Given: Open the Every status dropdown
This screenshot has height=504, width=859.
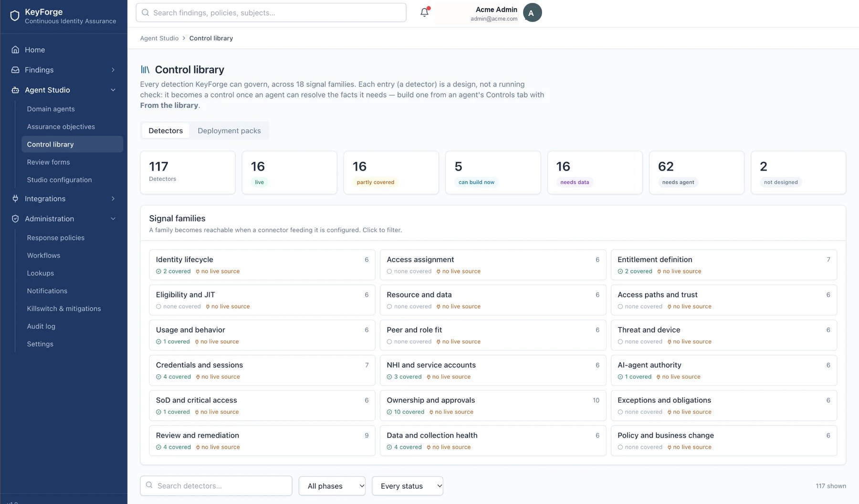Looking at the screenshot, I should (408, 486).
